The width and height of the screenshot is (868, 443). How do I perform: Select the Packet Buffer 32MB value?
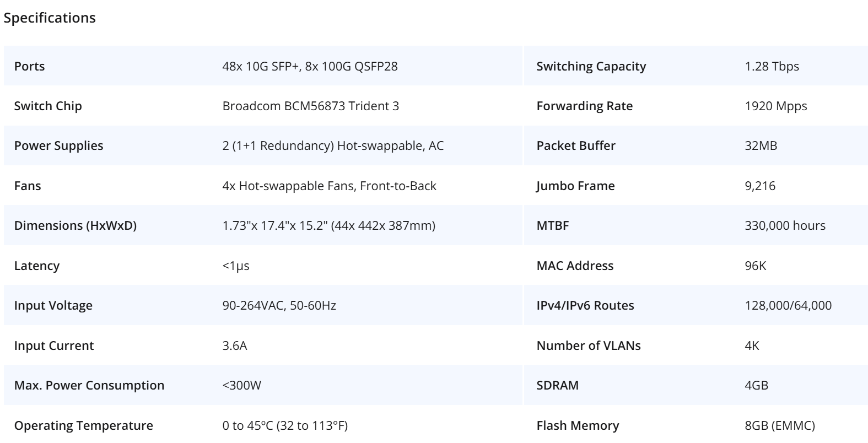pyautogui.click(x=761, y=146)
